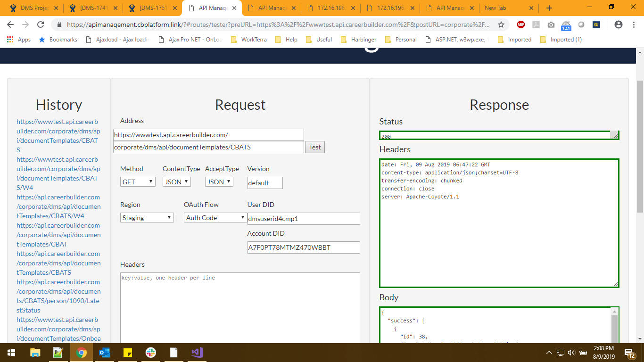Open the notification center with 12 alerts
Viewport: 644px width, 362px height.
click(x=630, y=353)
